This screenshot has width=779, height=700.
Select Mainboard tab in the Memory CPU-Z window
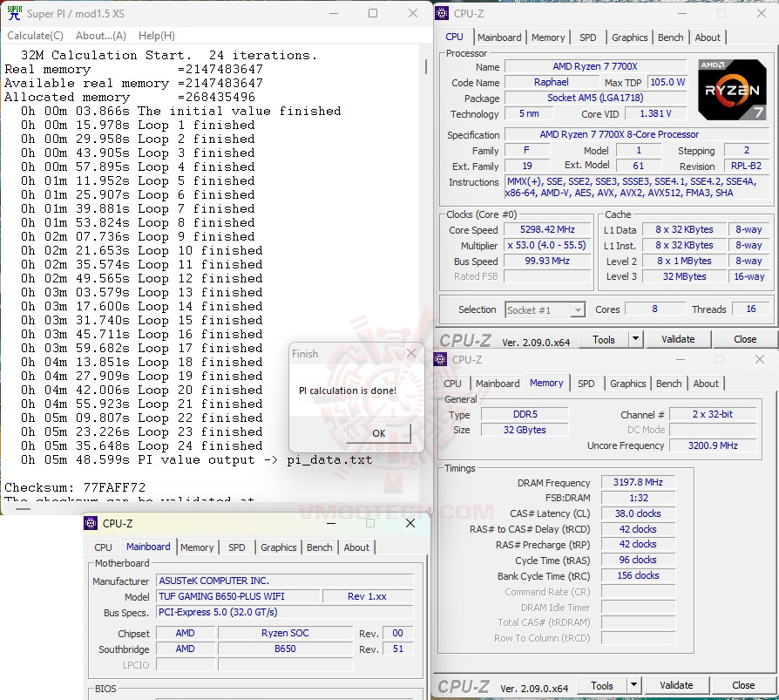(498, 384)
